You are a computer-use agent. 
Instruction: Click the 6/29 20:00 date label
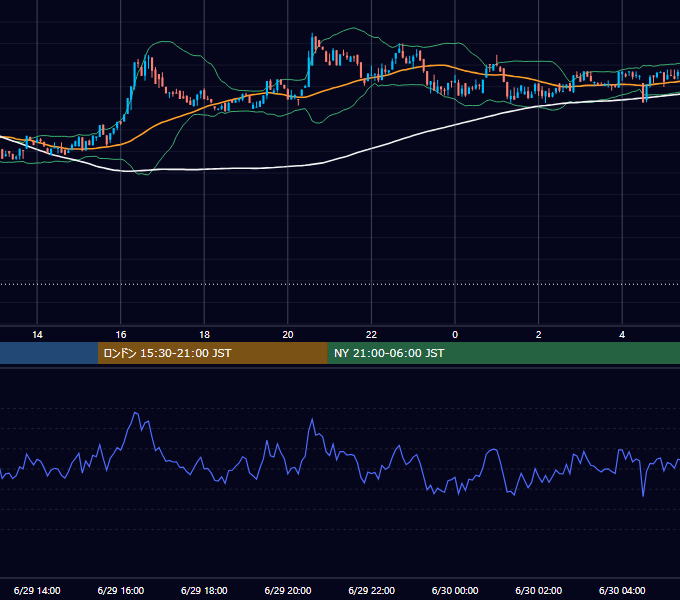pos(288,590)
